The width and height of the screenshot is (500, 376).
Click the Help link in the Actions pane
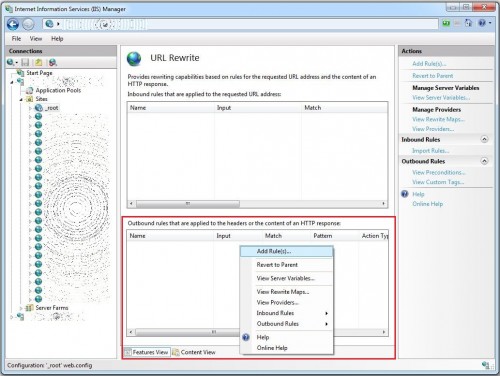tap(418, 194)
